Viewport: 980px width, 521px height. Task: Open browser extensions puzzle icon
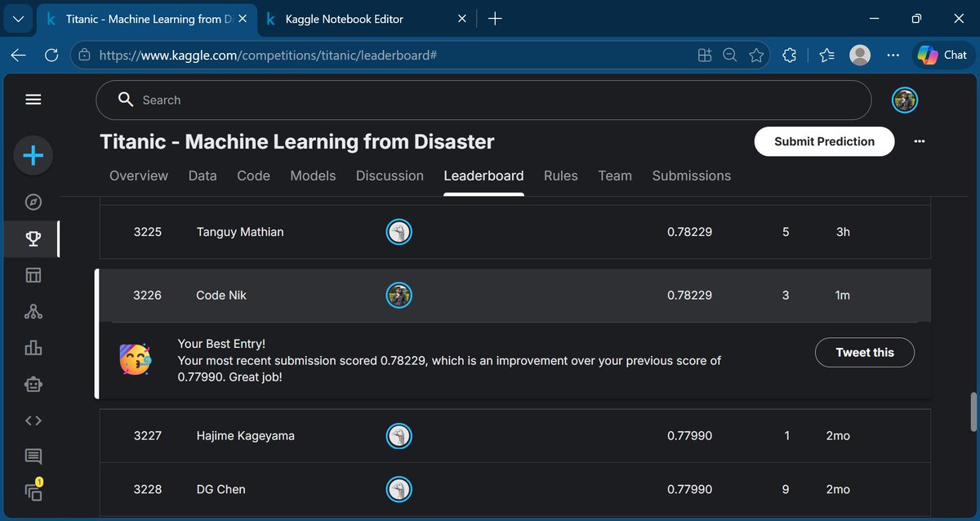[x=789, y=55]
